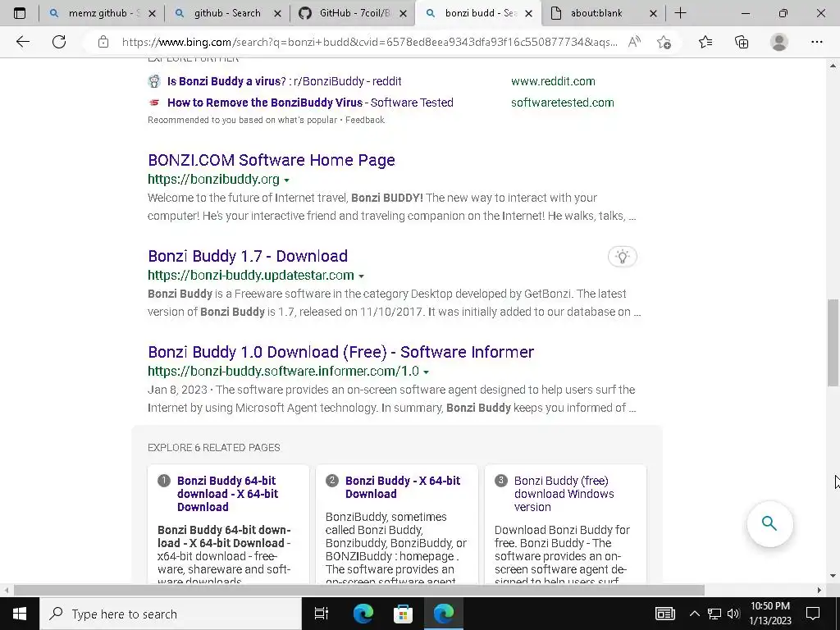The width and height of the screenshot is (840, 630).
Task: Expand the bonzibuddy.org URL dropdown arrow
Action: (286, 180)
